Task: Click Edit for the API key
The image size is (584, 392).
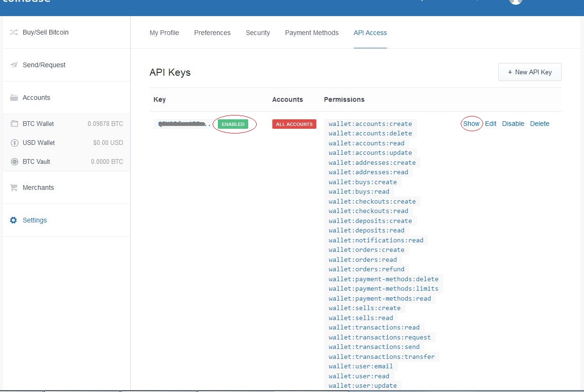Action: point(491,124)
